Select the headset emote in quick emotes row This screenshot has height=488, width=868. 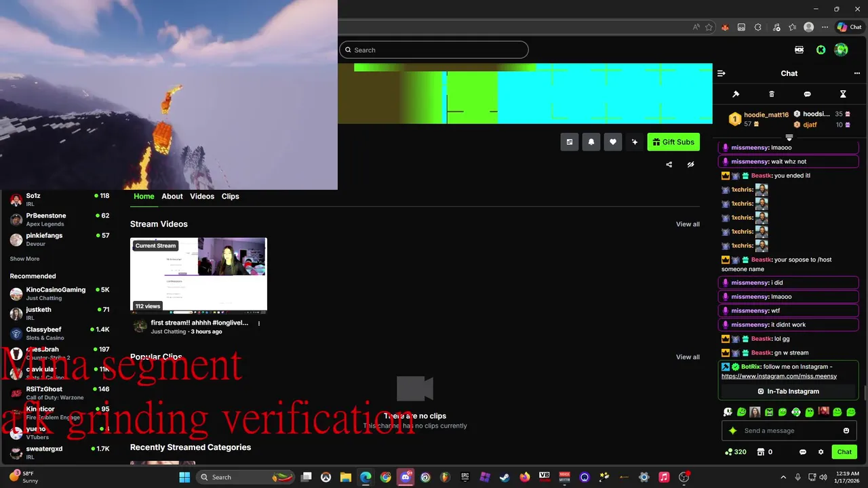(x=796, y=411)
